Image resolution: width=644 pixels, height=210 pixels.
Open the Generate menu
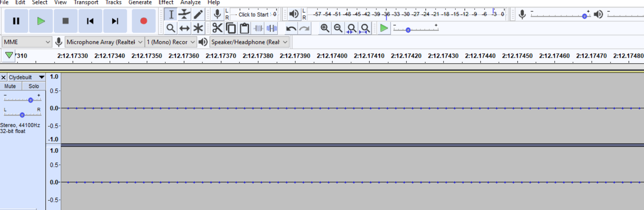(x=140, y=2)
